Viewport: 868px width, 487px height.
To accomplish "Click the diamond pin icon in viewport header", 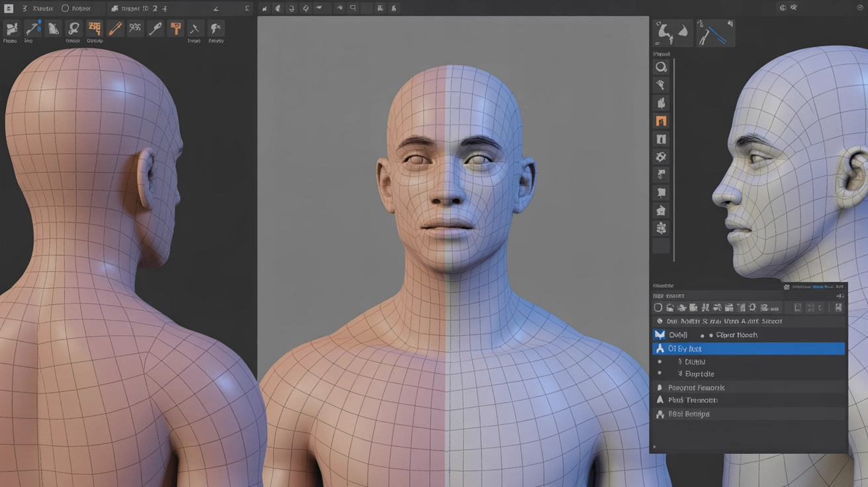I will tap(306, 9).
